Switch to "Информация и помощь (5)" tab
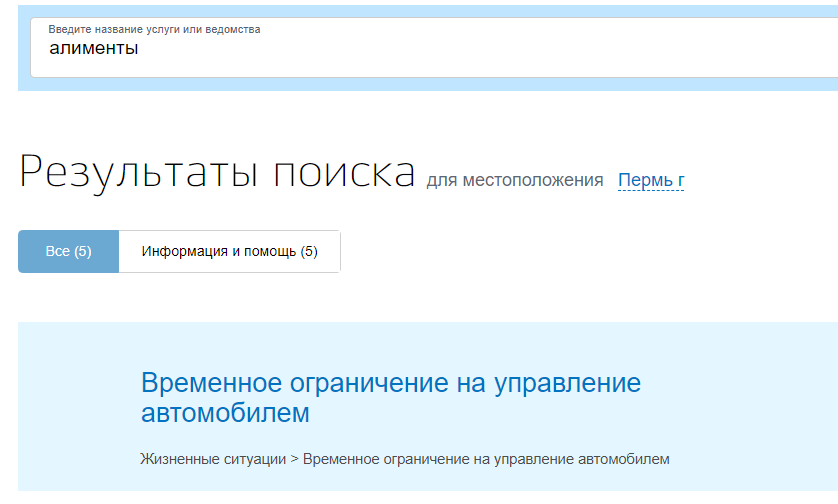838x504 pixels. pos(229,251)
